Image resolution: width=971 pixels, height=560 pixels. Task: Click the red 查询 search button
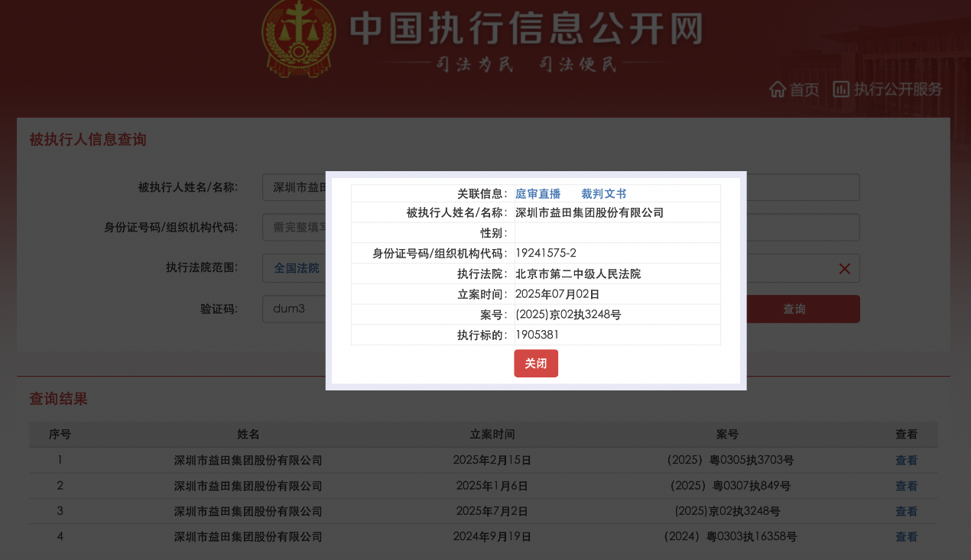(x=794, y=309)
